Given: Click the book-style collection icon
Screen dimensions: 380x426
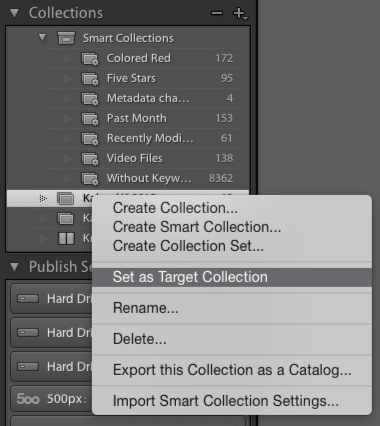Looking at the screenshot, I should pyautogui.click(x=66, y=239).
